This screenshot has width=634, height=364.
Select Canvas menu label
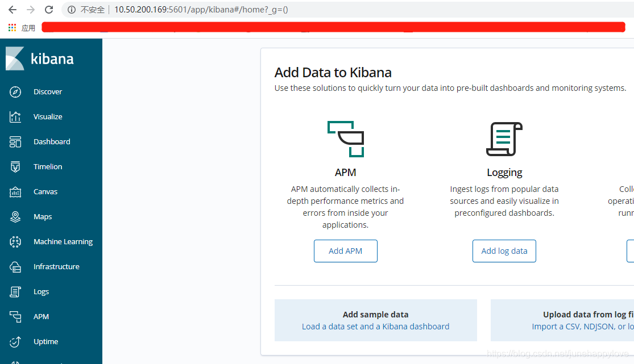(x=45, y=192)
